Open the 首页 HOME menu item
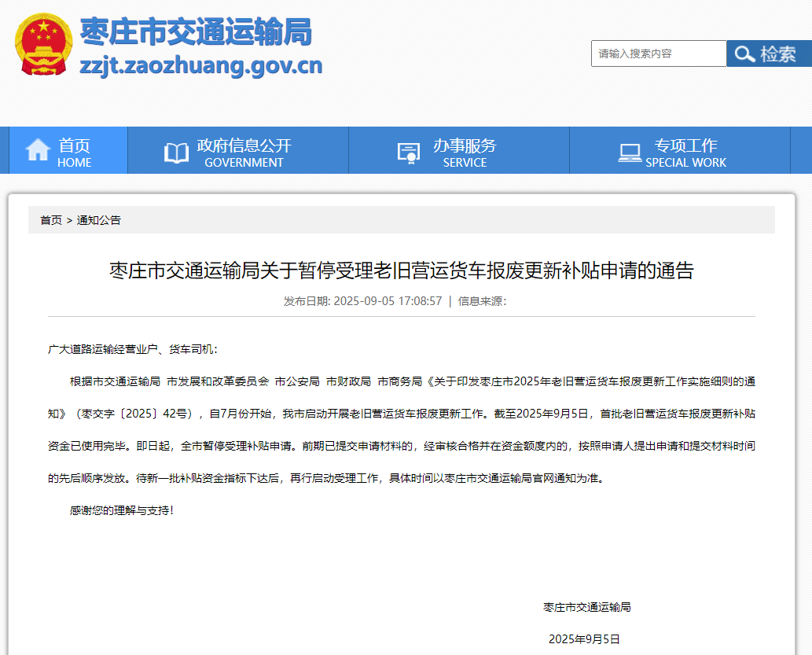 (x=74, y=152)
